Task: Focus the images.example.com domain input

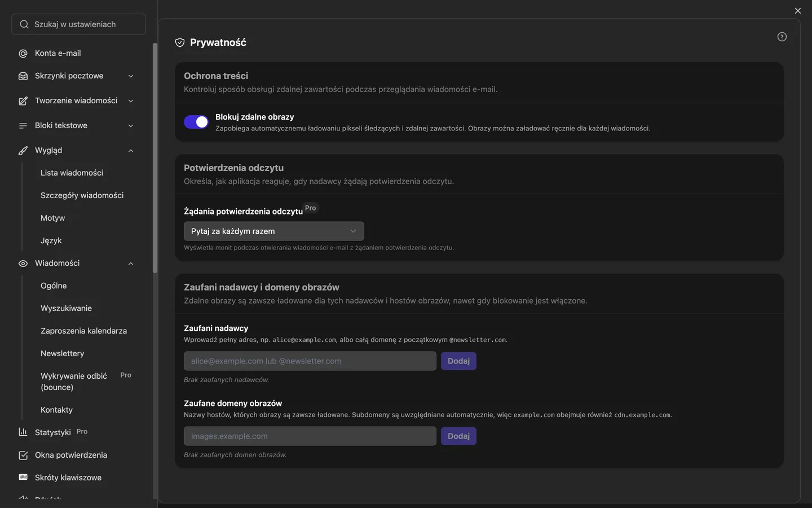Action: (x=310, y=436)
